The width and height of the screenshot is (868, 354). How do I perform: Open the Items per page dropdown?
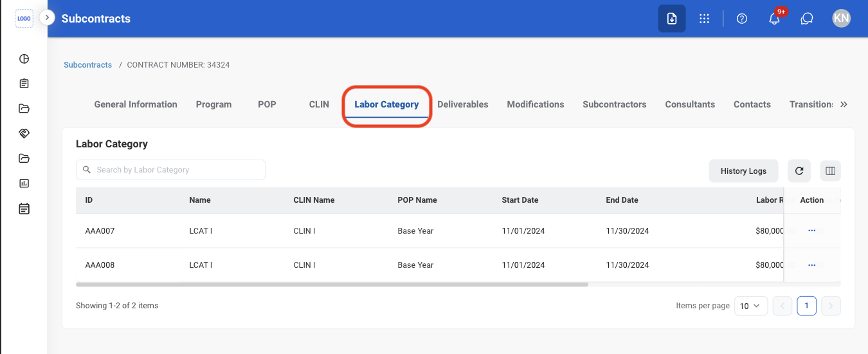(x=751, y=306)
